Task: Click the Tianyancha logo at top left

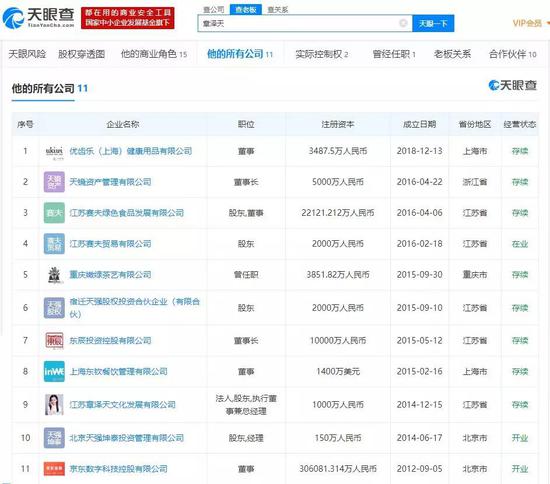Action: pyautogui.click(x=38, y=18)
